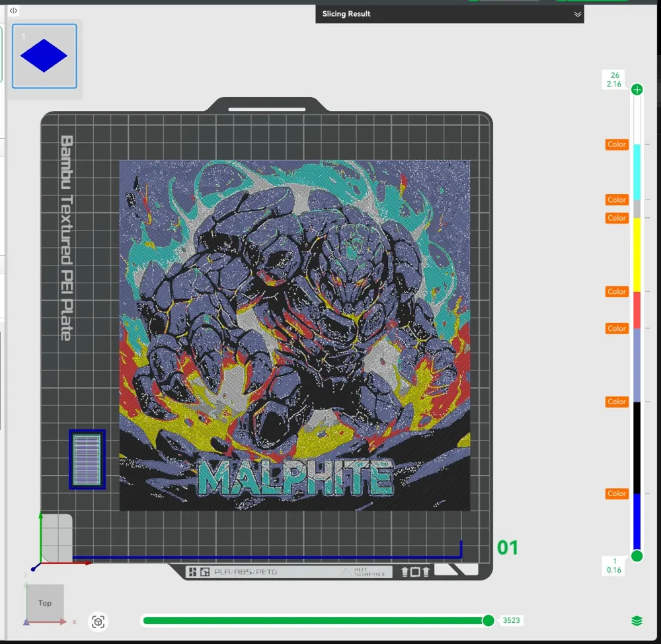Toggle the bottom Color marker on the layer bar

point(617,493)
